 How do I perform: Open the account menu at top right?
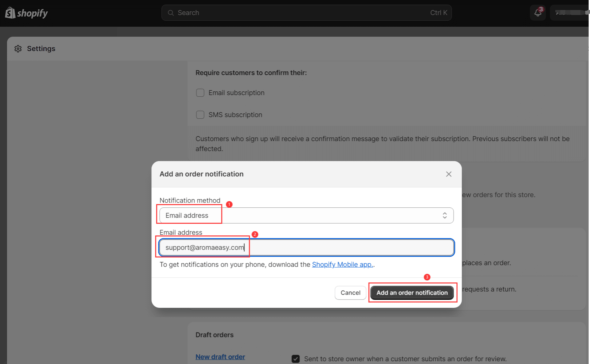tap(570, 13)
